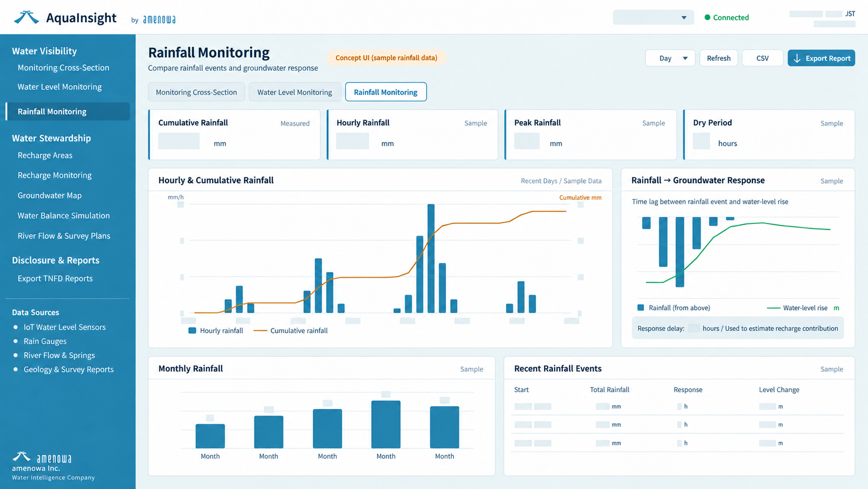Click the Hourly rainfall blue legend square
868x489 pixels.
[x=192, y=331]
